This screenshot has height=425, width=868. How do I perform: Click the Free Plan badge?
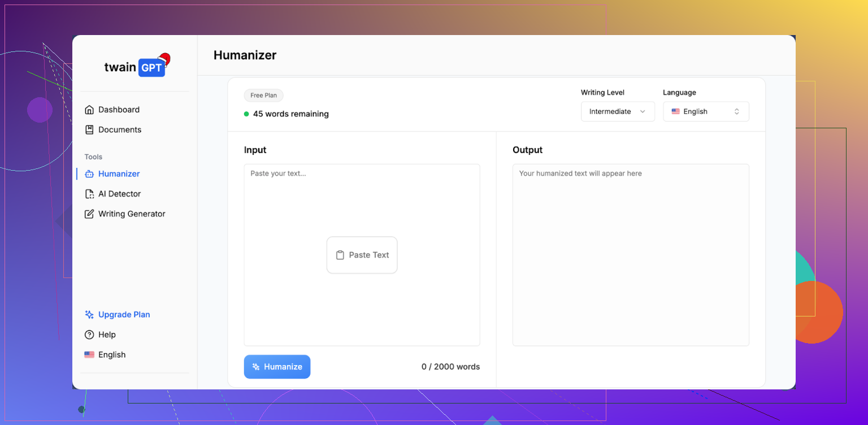(263, 96)
